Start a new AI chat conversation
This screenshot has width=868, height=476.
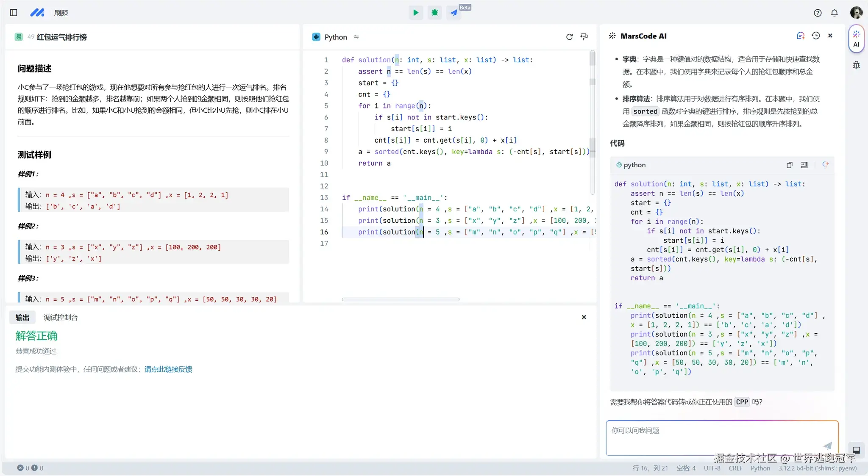(800, 36)
